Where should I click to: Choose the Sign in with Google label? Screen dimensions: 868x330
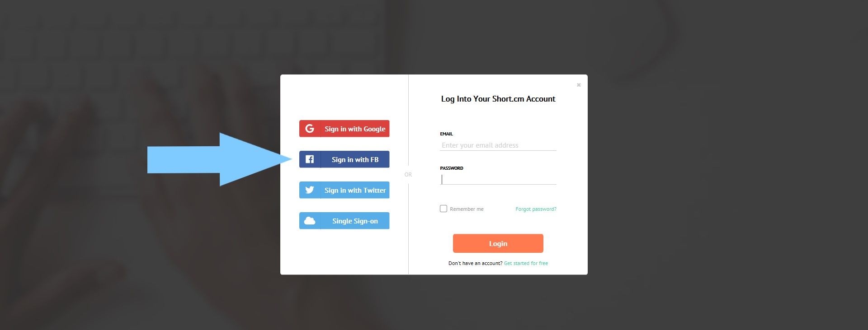click(355, 129)
